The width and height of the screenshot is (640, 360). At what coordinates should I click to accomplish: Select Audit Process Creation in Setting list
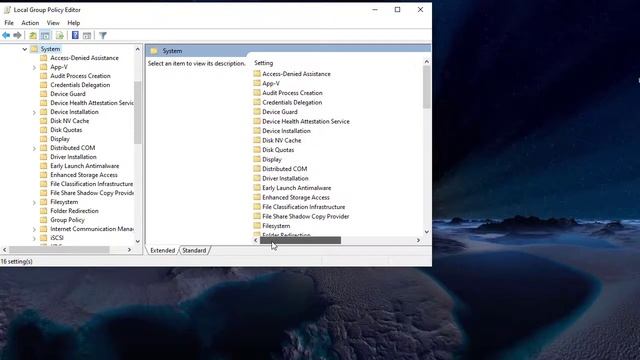[292, 93]
